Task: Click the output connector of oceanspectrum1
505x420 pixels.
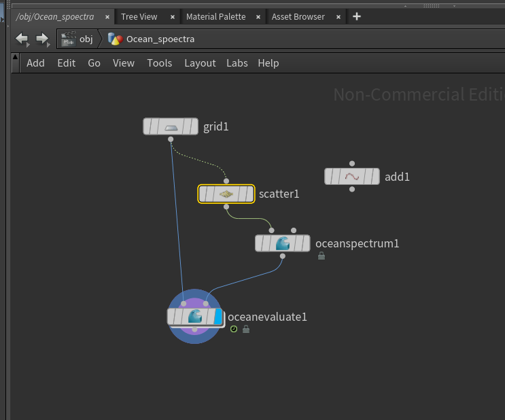Action: (283, 256)
